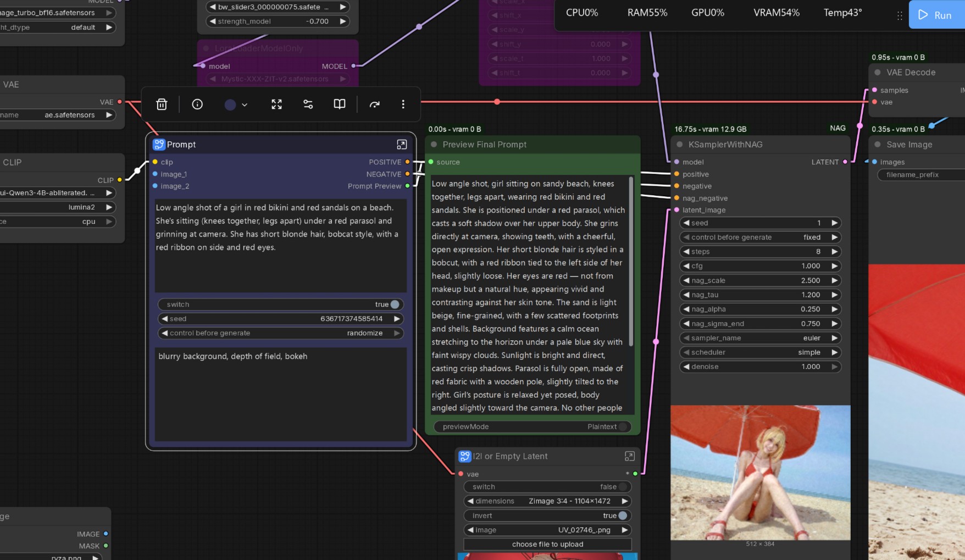Image resolution: width=965 pixels, height=560 pixels.
Task: Increase the nag_scale value
Action: point(835,280)
